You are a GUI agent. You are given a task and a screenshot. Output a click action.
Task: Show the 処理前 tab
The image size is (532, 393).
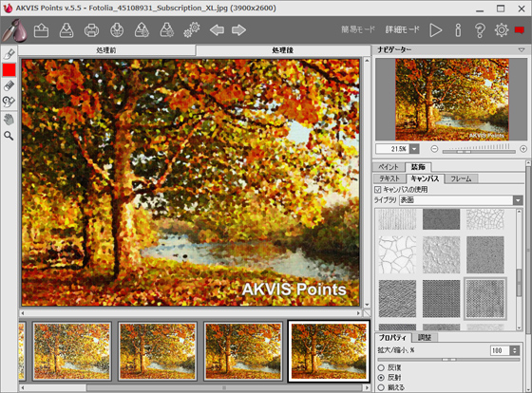coord(106,50)
